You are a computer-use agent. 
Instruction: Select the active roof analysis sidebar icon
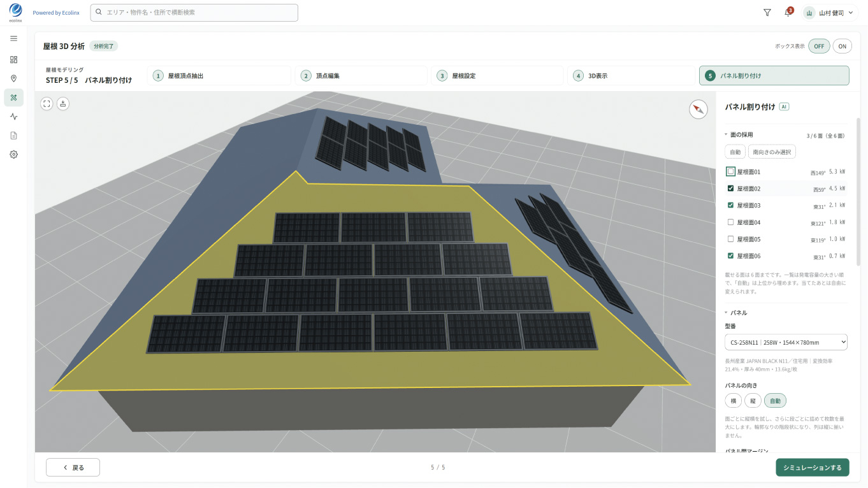coord(13,97)
